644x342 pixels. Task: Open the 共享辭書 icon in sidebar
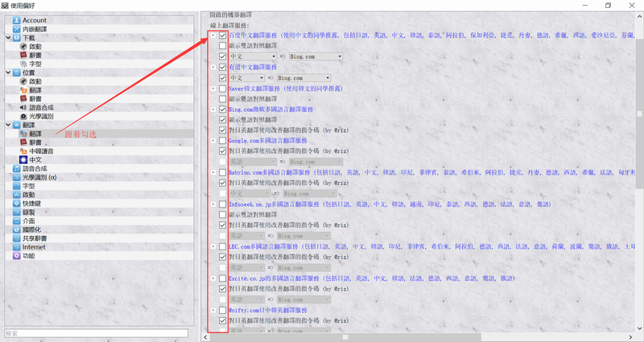click(x=17, y=238)
